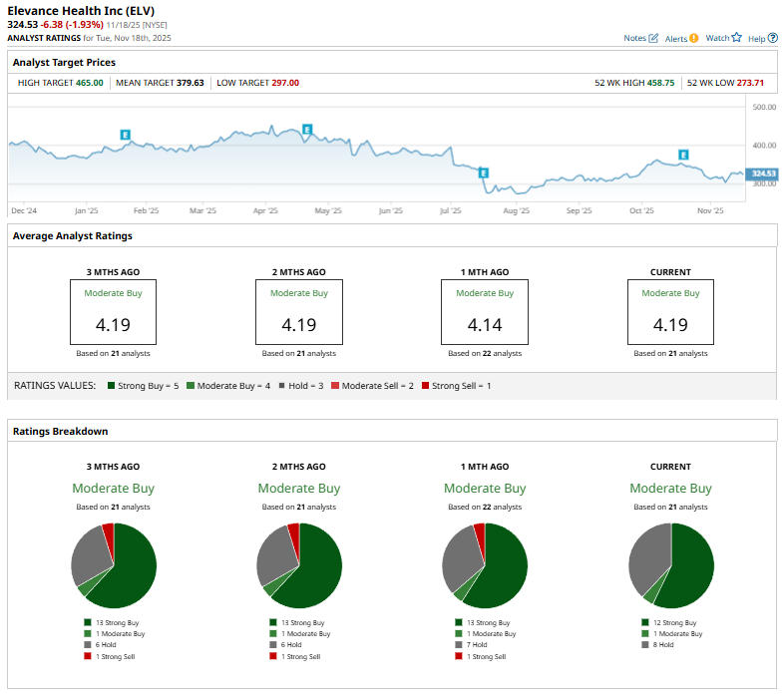Image resolution: width=784 pixels, height=699 pixels.
Task: Click the earnings marker near mid July '25
Action: 483,173
